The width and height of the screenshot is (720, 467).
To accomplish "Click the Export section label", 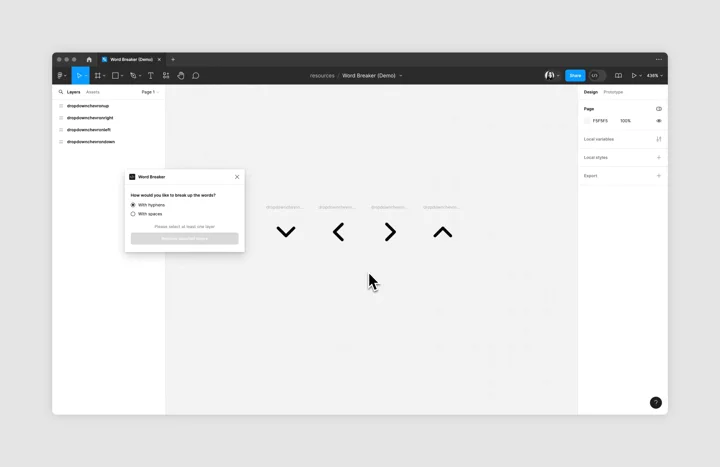I will click(x=591, y=176).
